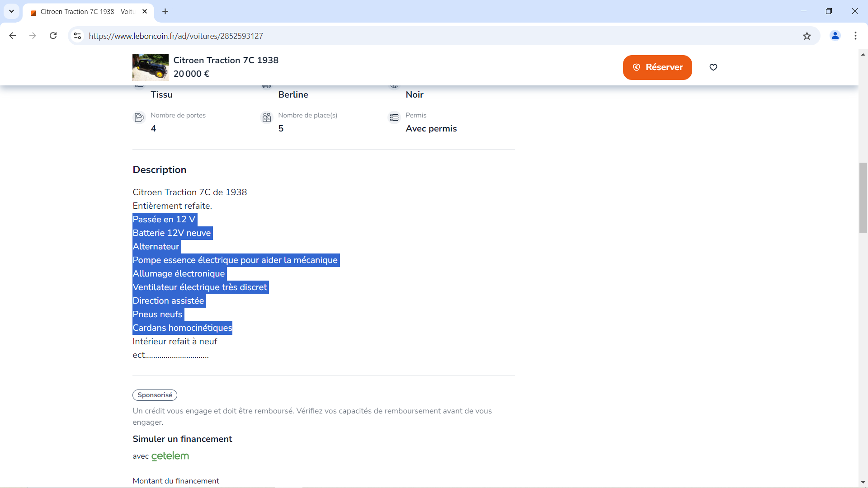Expand the tab search dropdown arrow

tap(11, 11)
